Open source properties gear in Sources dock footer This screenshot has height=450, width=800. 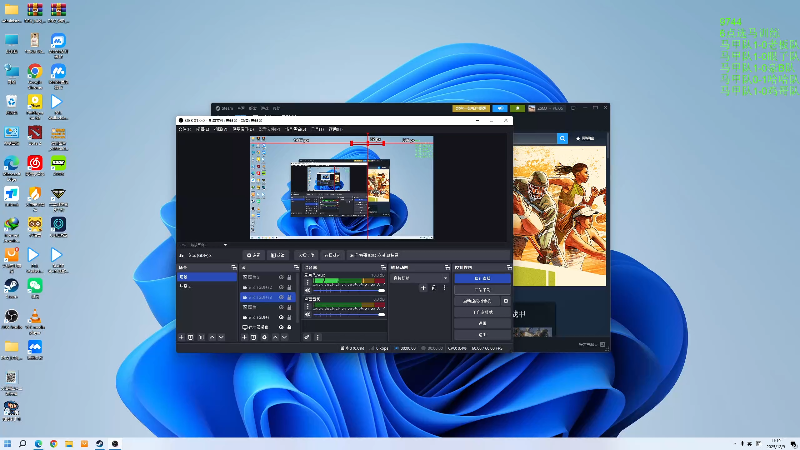point(264,337)
